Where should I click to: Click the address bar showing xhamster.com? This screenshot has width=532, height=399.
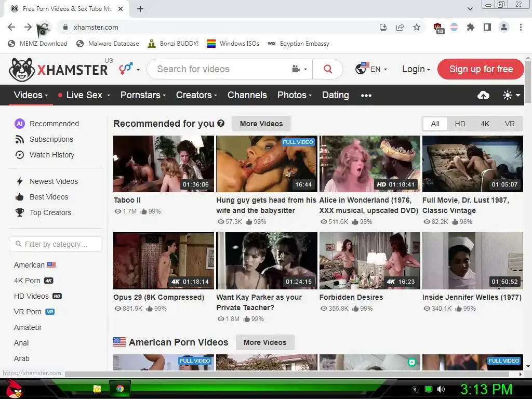coord(217,27)
